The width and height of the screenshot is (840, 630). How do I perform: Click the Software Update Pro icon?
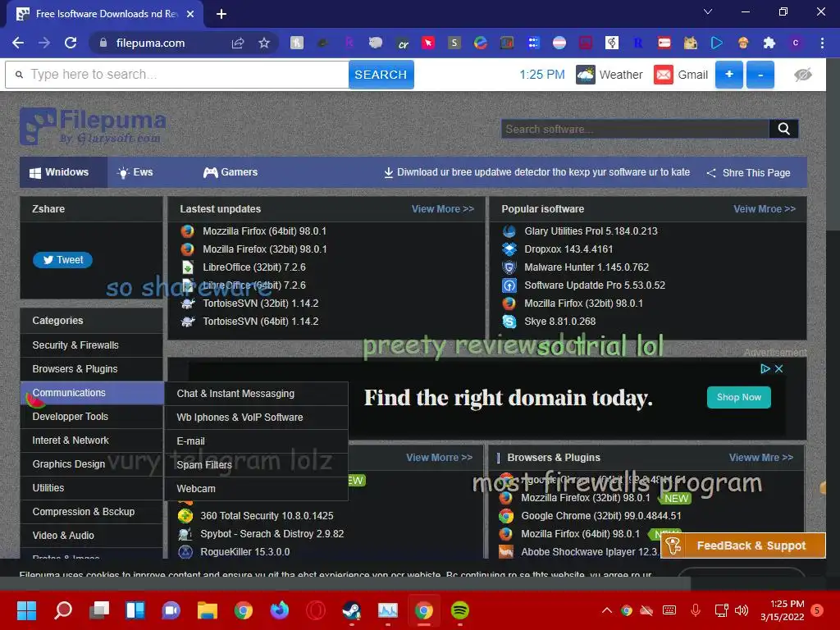point(509,285)
